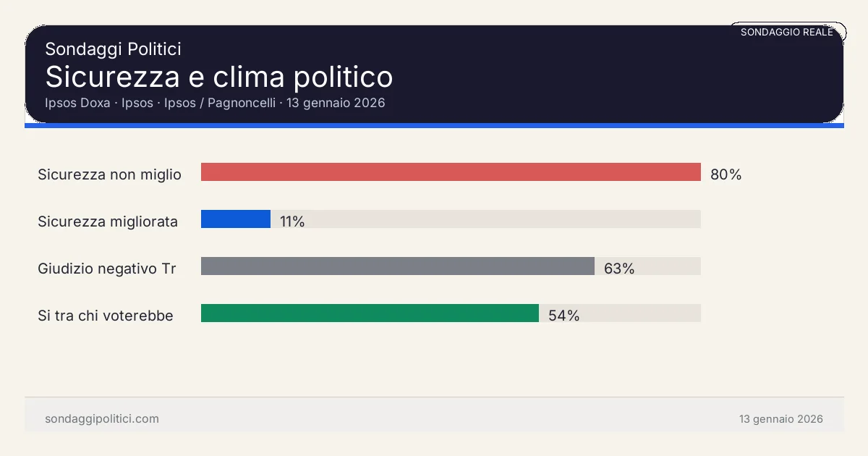
Task: Select the 'Giudizio negativo Tr' label
Action: pyautogui.click(x=107, y=269)
